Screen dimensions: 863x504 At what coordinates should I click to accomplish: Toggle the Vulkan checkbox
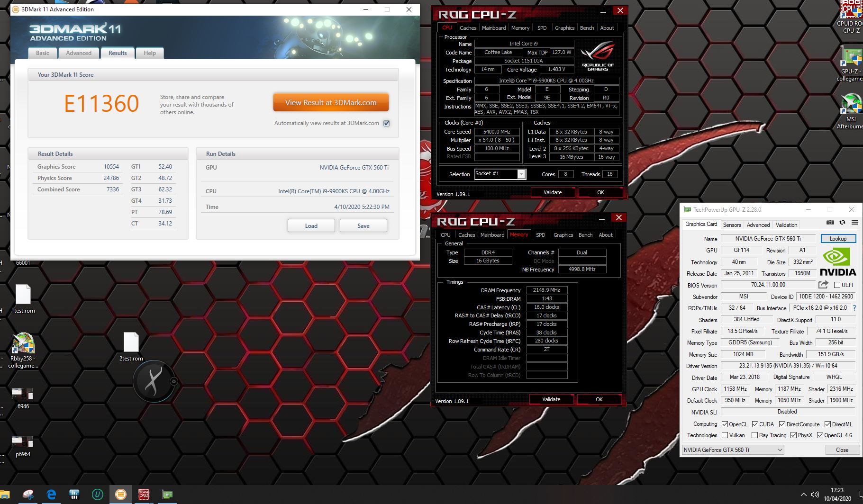[x=725, y=435]
